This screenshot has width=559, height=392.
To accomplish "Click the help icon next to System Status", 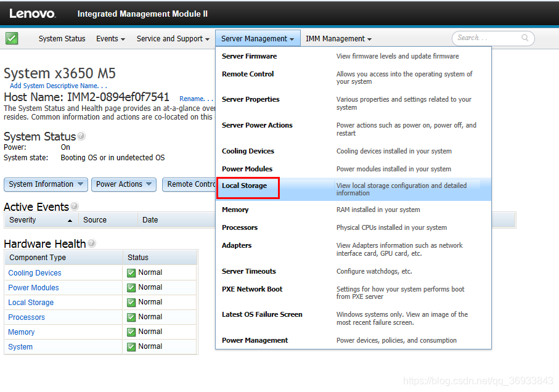I will 81,136.
